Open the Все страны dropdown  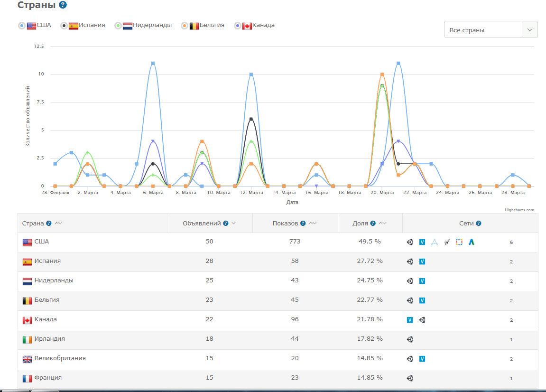click(490, 30)
